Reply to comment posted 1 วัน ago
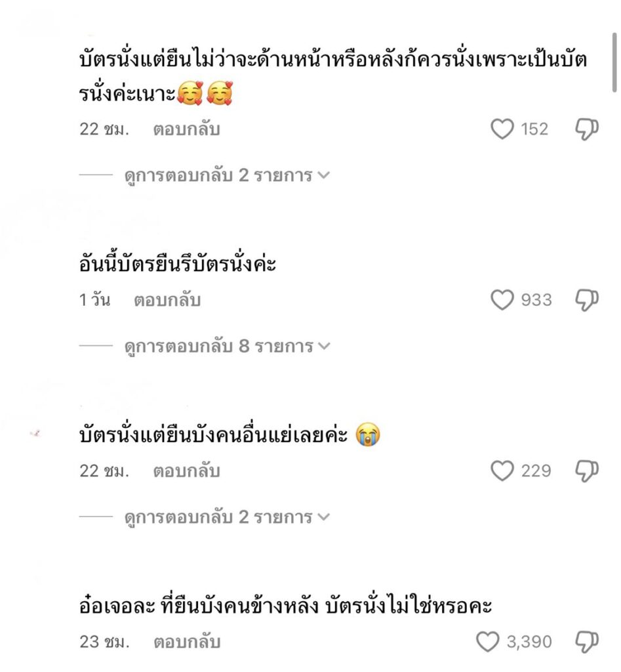 [x=167, y=301]
